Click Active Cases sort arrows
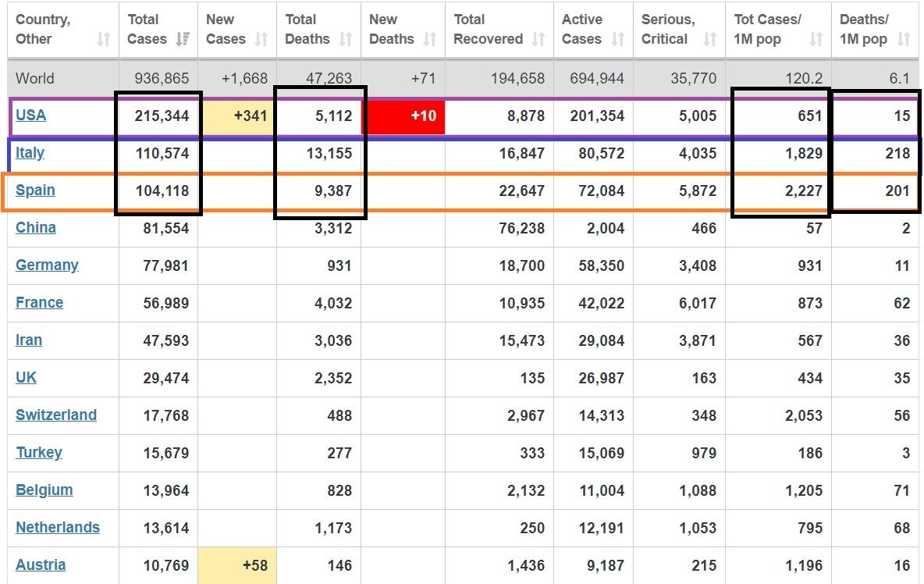This screenshot has width=924, height=584. click(617, 40)
